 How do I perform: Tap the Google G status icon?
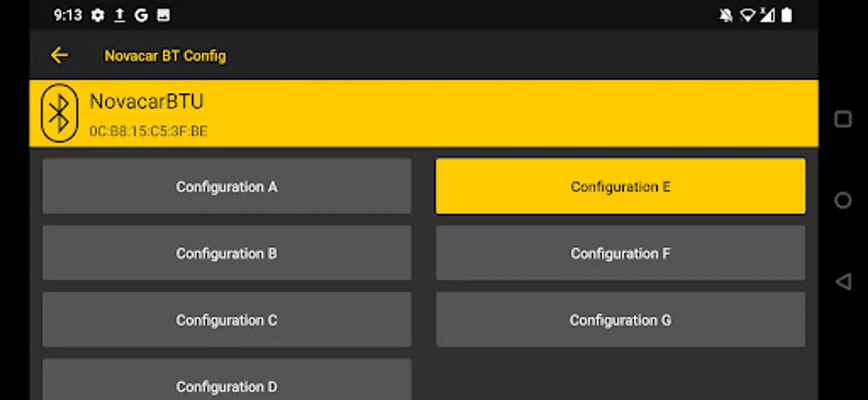[x=141, y=16]
